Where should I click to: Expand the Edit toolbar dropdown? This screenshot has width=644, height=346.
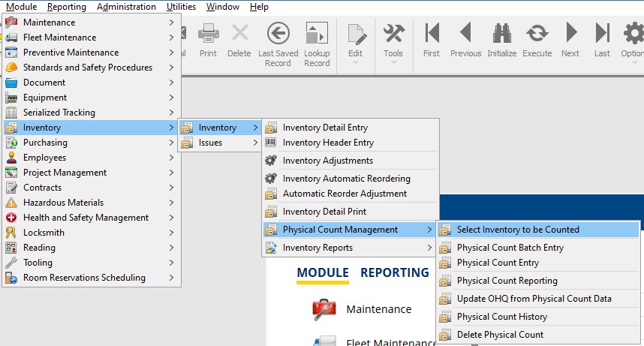pyautogui.click(x=355, y=42)
